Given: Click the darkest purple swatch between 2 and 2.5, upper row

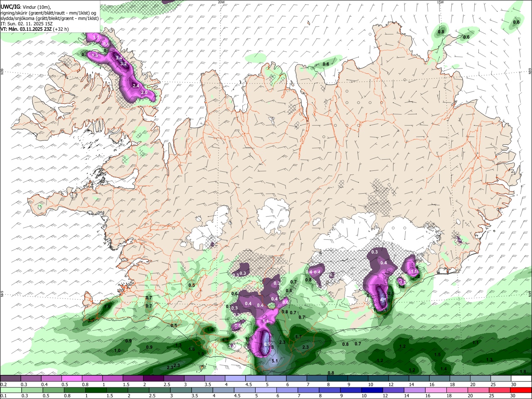Looking at the screenshot, I should click(x=153, y=379).
